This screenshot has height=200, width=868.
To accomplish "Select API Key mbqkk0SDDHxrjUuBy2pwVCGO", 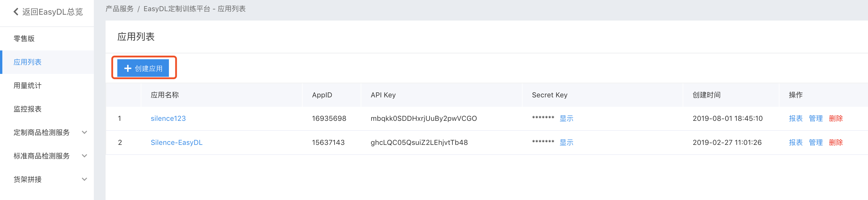I will tap(423, 118).
